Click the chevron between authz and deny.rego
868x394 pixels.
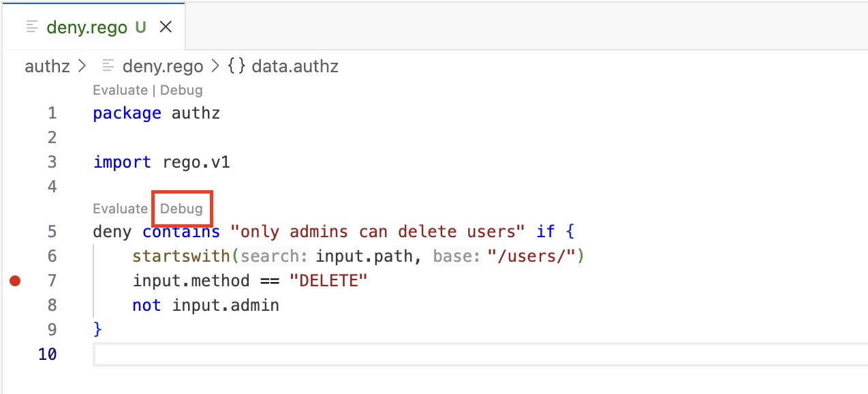point(80,66)
